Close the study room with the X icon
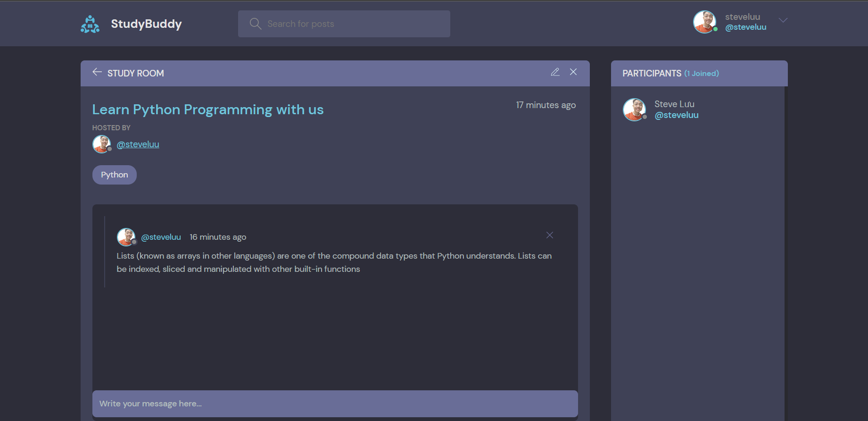Viewport: 868px width, 421px height. point(573,72)
